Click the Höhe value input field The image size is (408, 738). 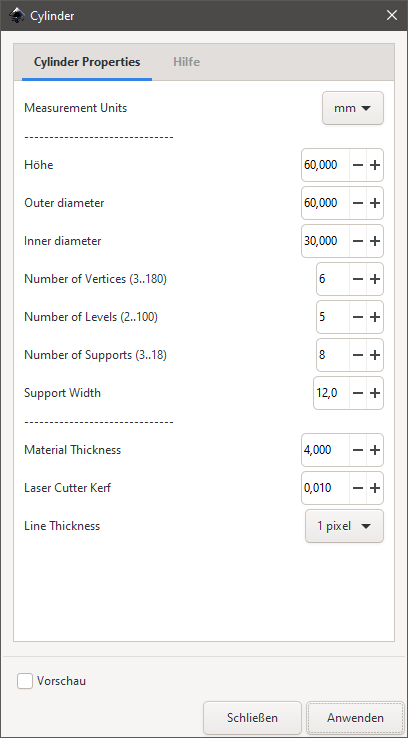point(325,165)
